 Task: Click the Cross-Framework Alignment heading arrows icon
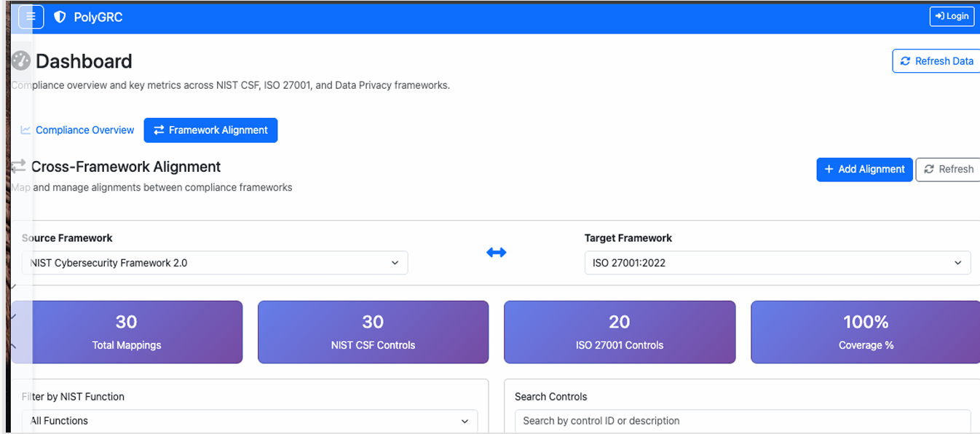point(18,167)
